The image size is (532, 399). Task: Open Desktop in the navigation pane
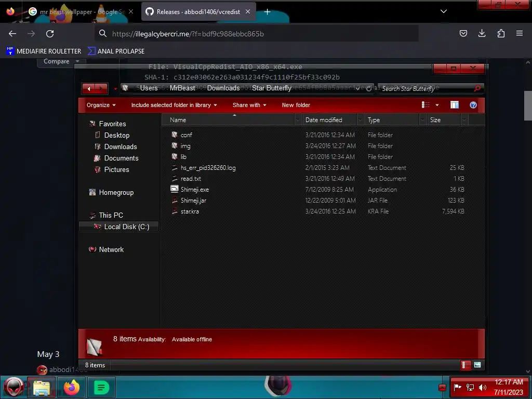click(x=117, y=136)
